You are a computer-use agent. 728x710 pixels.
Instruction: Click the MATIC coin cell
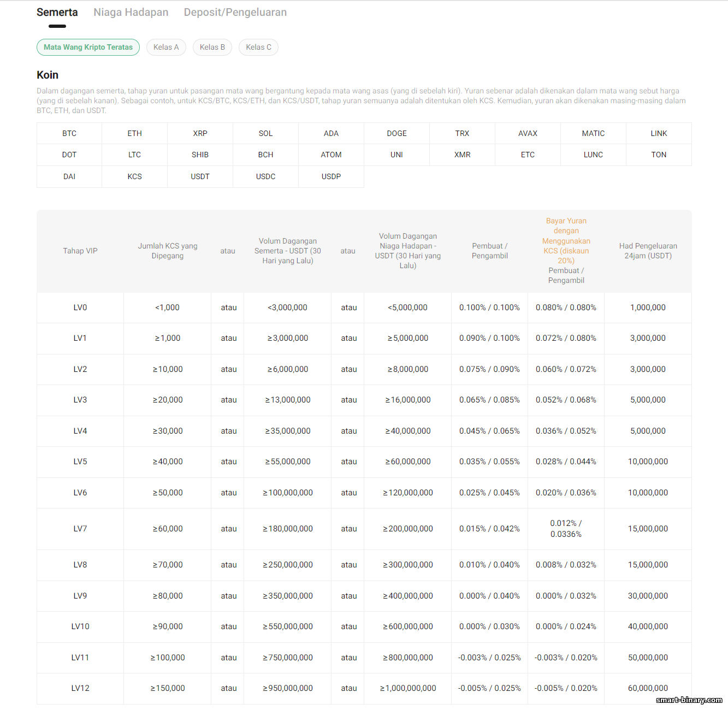click(x=594, y=133)
